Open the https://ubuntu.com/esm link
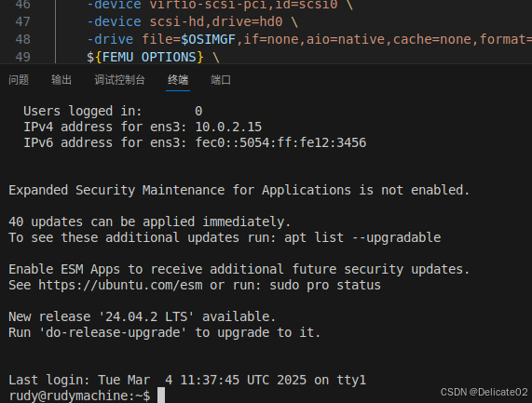 120,285
